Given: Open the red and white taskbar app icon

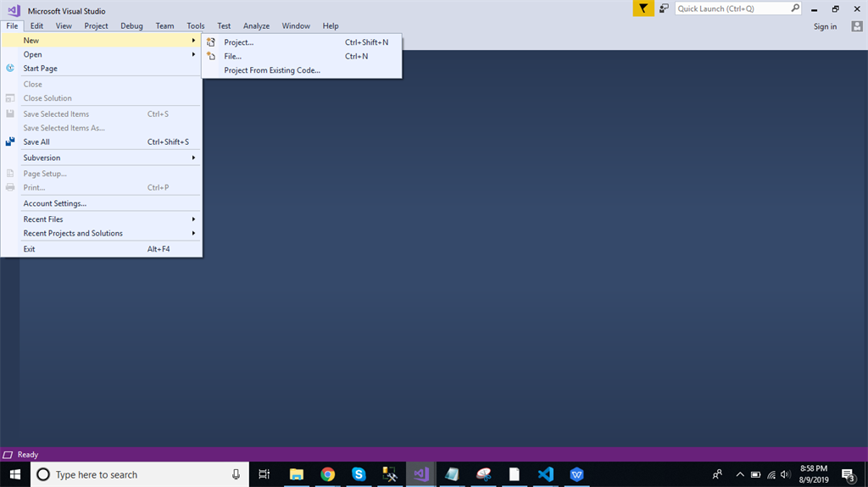Looking at the screenshot, I should pos(483,474).
